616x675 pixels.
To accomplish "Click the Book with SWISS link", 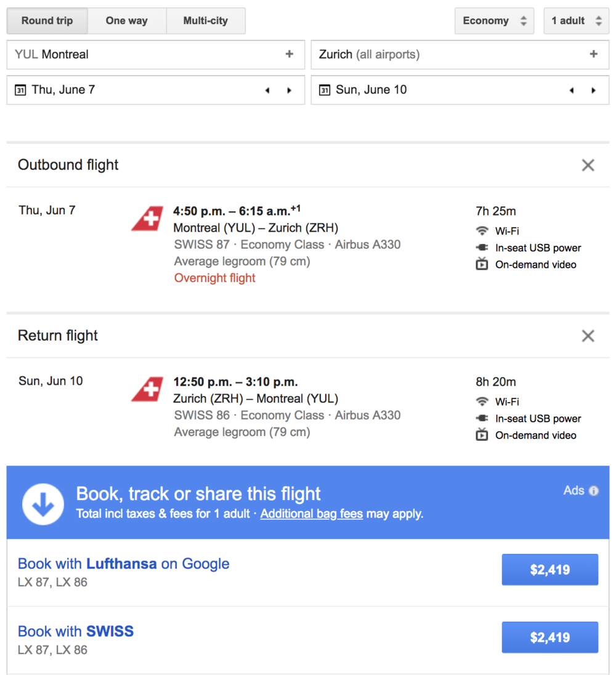I will coord(76,631).
